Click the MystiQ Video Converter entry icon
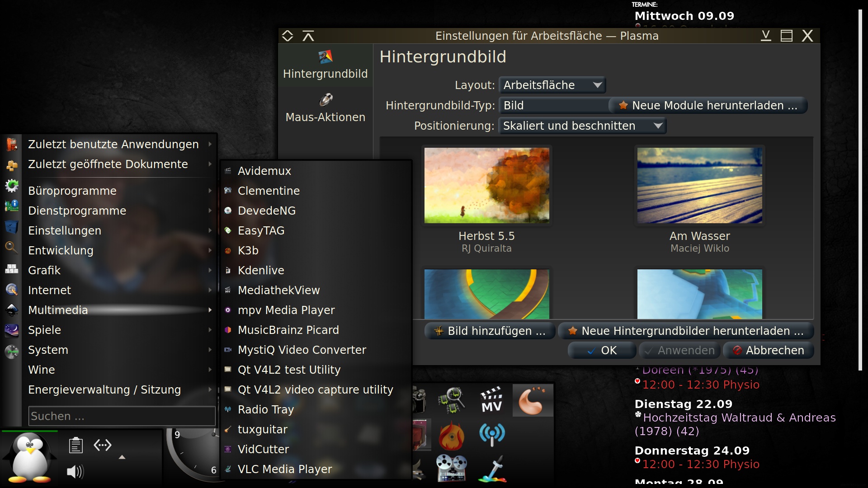 [x=228, y=350]
